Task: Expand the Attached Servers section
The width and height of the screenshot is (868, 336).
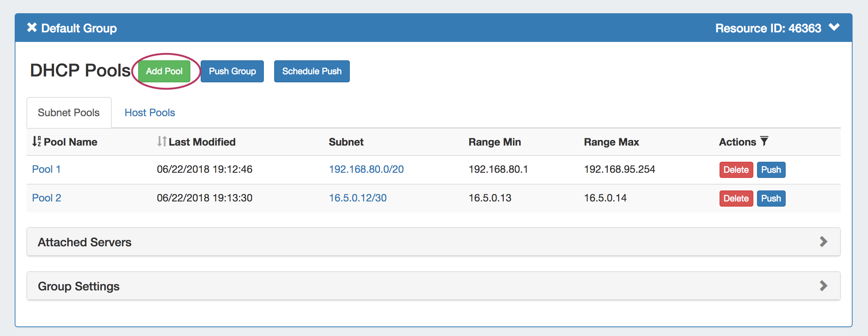Action: [x=823, y=242]
